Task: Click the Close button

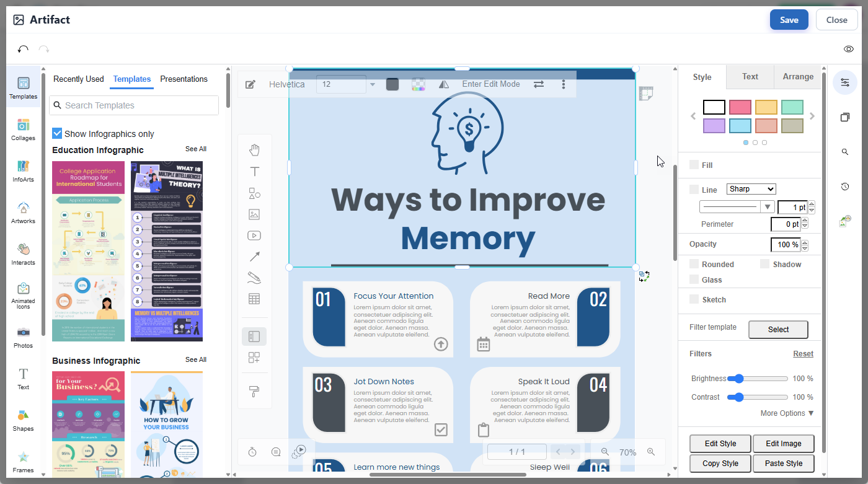Action: click(x=837, y=20)
